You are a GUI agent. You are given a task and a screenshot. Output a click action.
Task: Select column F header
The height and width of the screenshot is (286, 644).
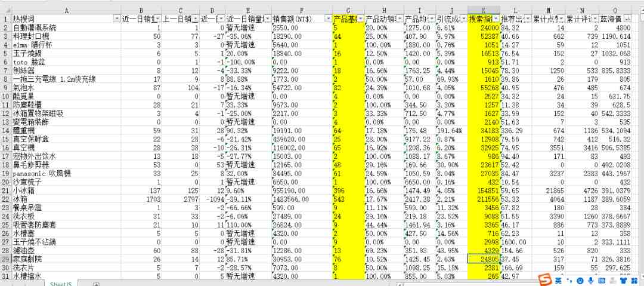(302, 11)
